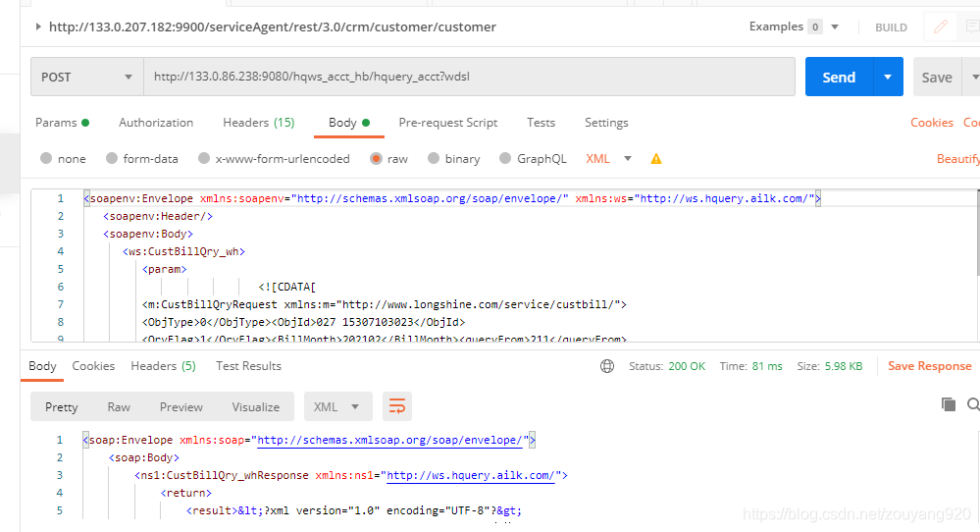Copy the response with the copy icon
980x532 pixels.
tap(949, 404)
